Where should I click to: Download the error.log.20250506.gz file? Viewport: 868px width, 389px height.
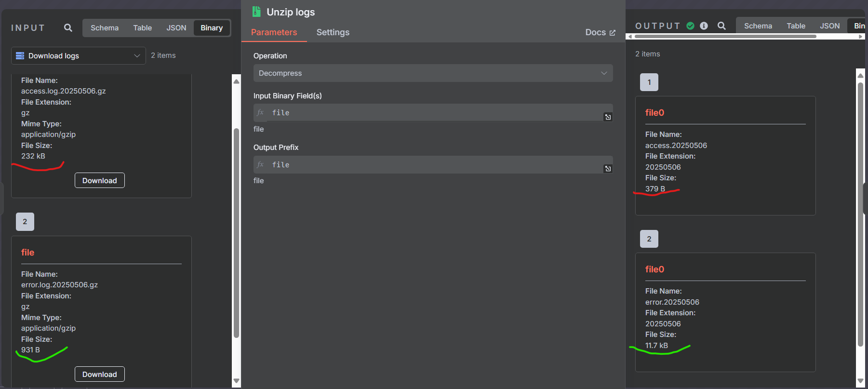[x=100, y=375]
